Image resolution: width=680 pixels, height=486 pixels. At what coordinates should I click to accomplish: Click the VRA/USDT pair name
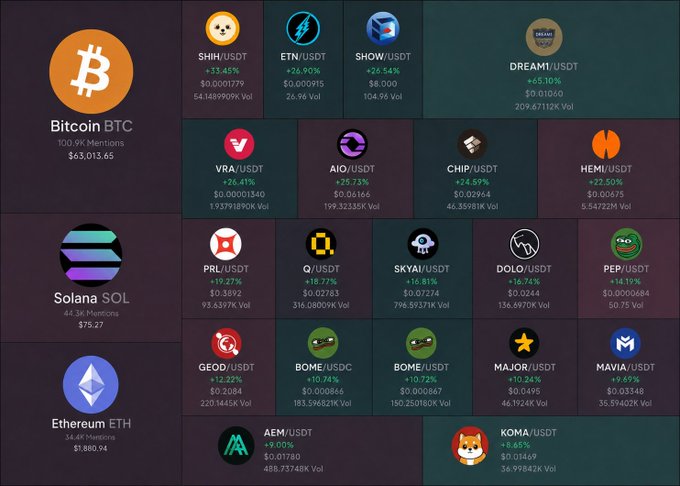click(239, 169)
